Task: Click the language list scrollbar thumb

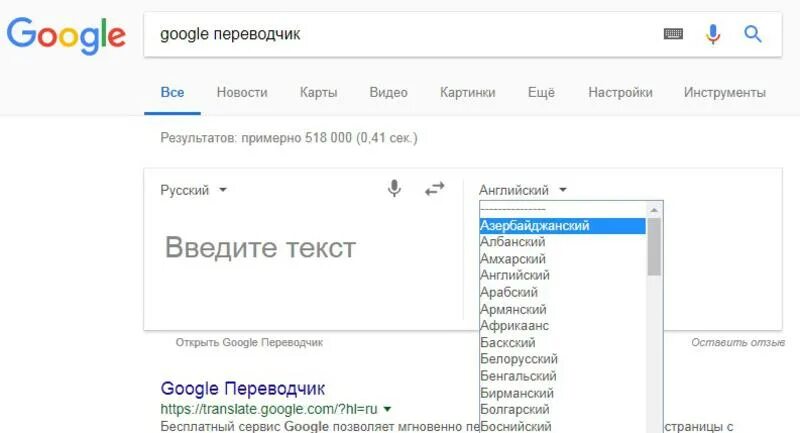Action: coord(654,247)
